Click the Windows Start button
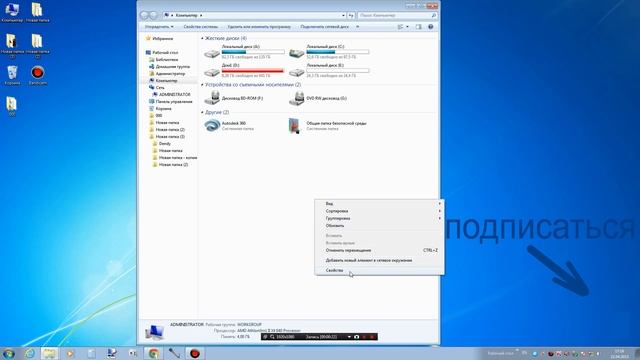 [x=9, y=353]
